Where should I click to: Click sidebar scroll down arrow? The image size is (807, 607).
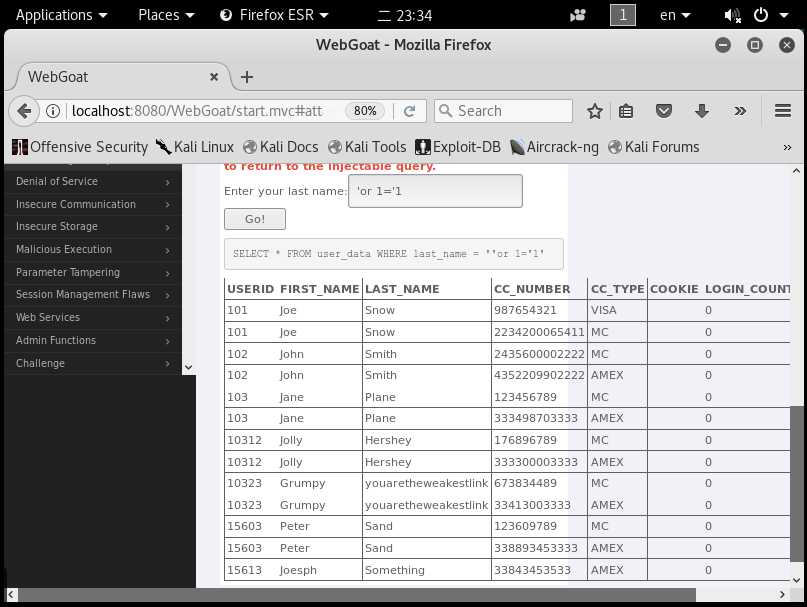188,367
